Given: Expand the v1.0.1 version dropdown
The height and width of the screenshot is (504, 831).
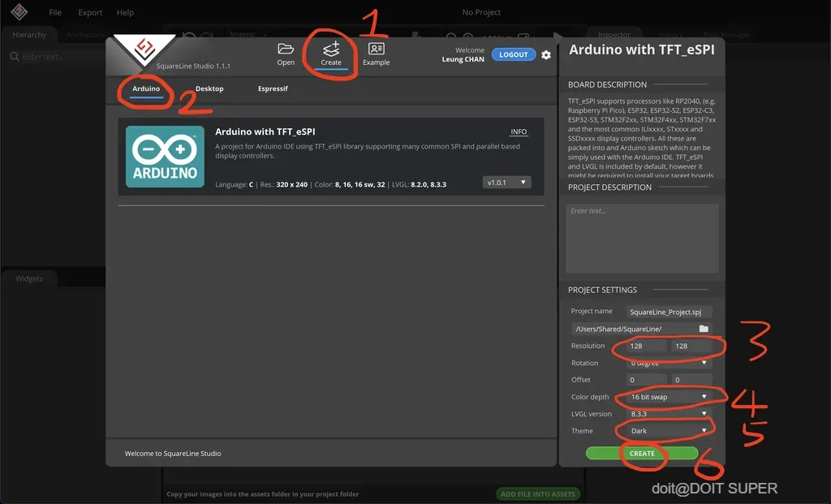Looking at the screenshot, I should click(506, 183).
